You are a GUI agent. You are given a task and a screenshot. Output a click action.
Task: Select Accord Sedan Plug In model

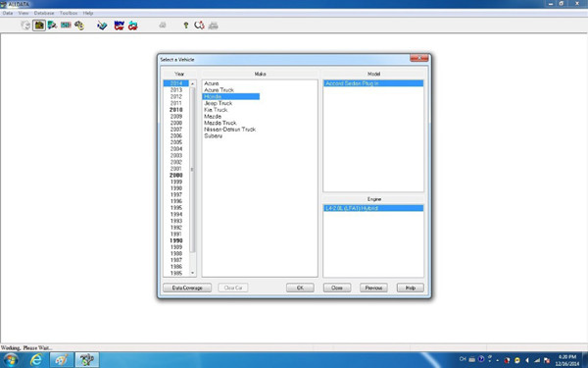point(373,83)
